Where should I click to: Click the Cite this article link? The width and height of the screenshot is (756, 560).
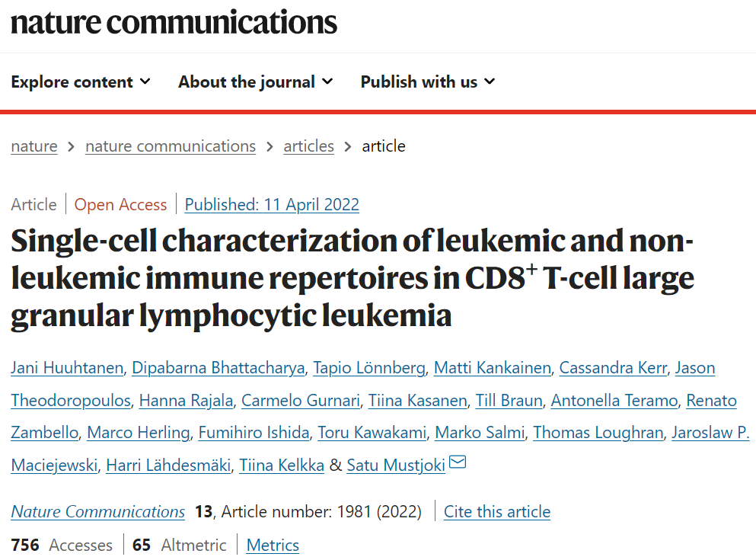(x=497, y=512)
